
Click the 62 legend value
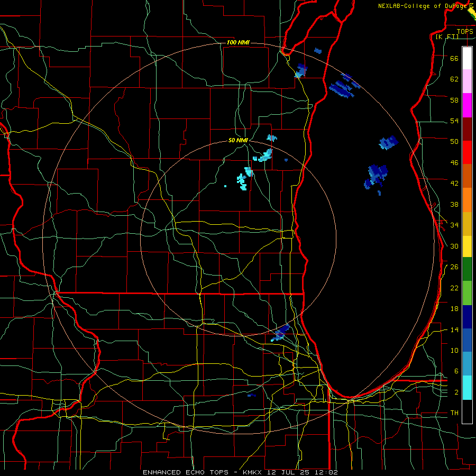pos(454,79)
